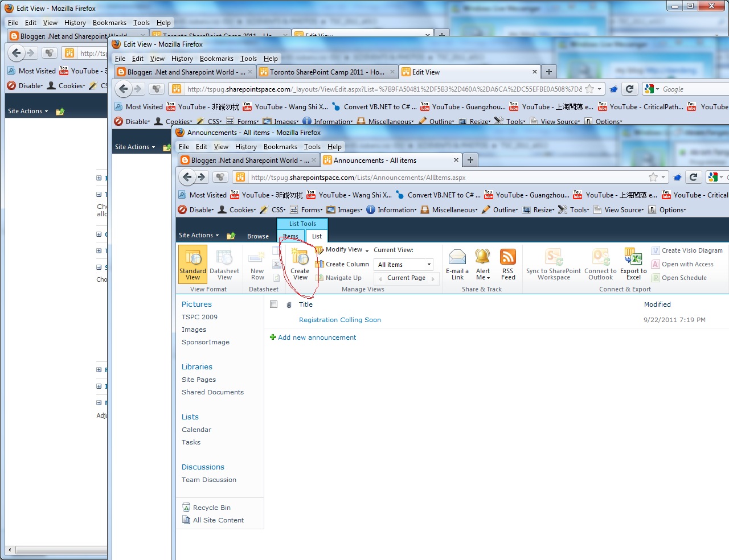Image resolution: width=729 pixels, height=560 pixels.
Task: Open the Bookmarks menu in Firefox
Action: pyautogui.click(x=280, y=146)
